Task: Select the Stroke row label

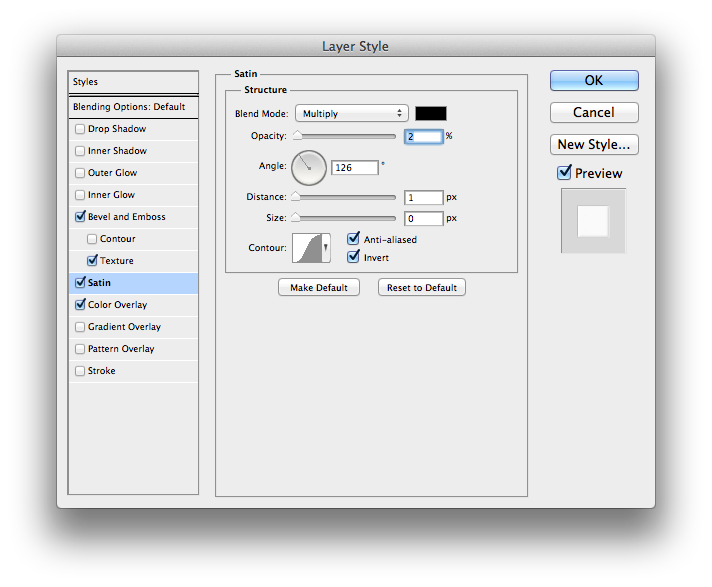Action: (102, 371)
